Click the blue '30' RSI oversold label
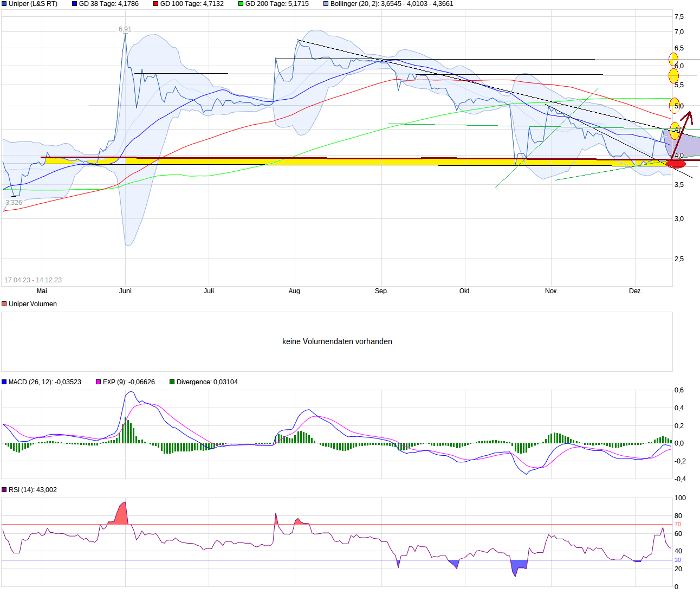This screenshot has height=594, width=700. (x=678, y=560)
